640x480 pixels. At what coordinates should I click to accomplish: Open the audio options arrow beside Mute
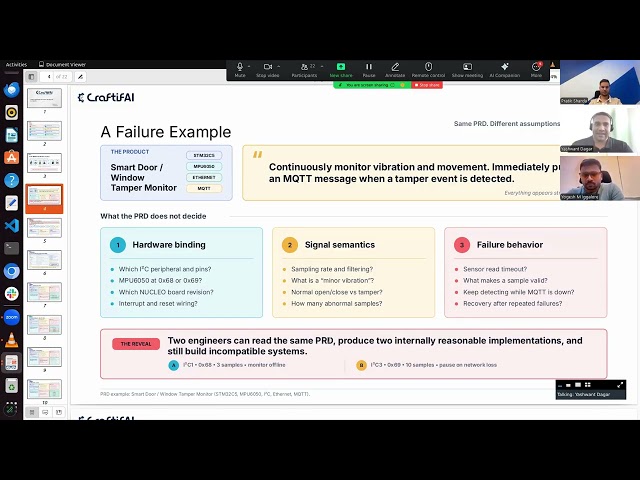click(249, 67)
